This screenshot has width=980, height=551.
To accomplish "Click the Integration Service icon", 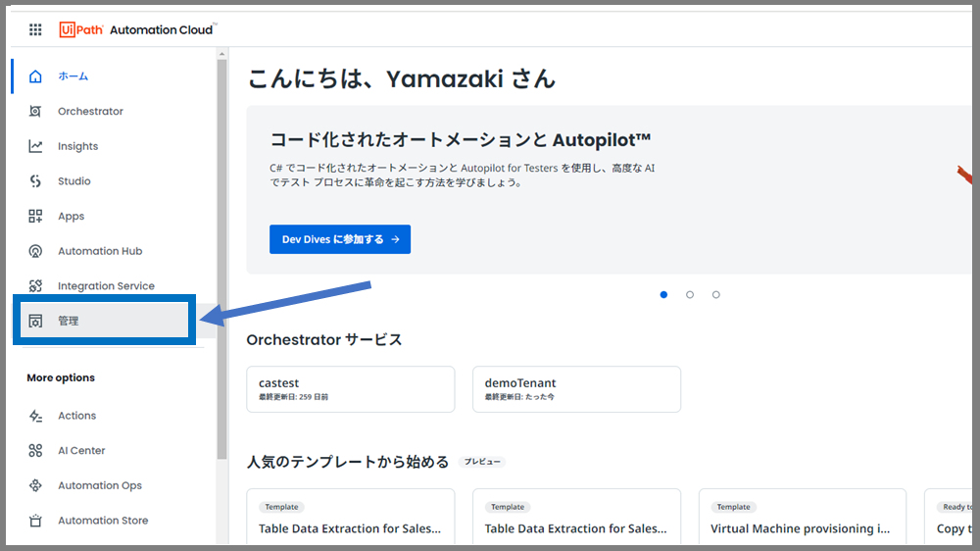I will [x=35, y=286].
